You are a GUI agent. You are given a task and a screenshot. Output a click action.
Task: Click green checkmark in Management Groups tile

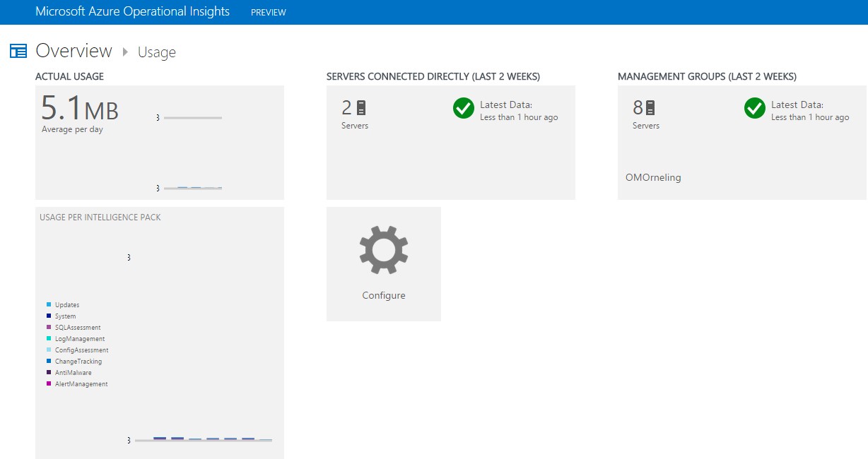pos(755,108)
